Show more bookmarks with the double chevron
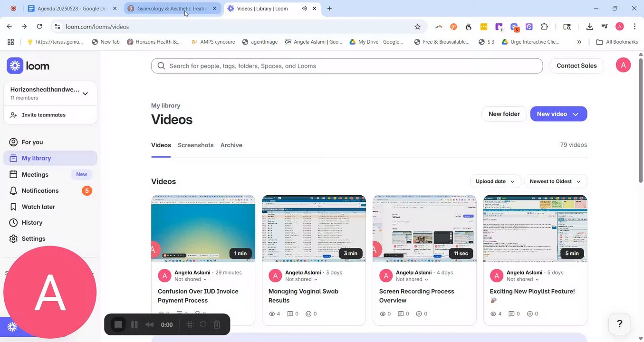Image resolution: width=644 pixels, height=342 pixels. pos(579,42)
